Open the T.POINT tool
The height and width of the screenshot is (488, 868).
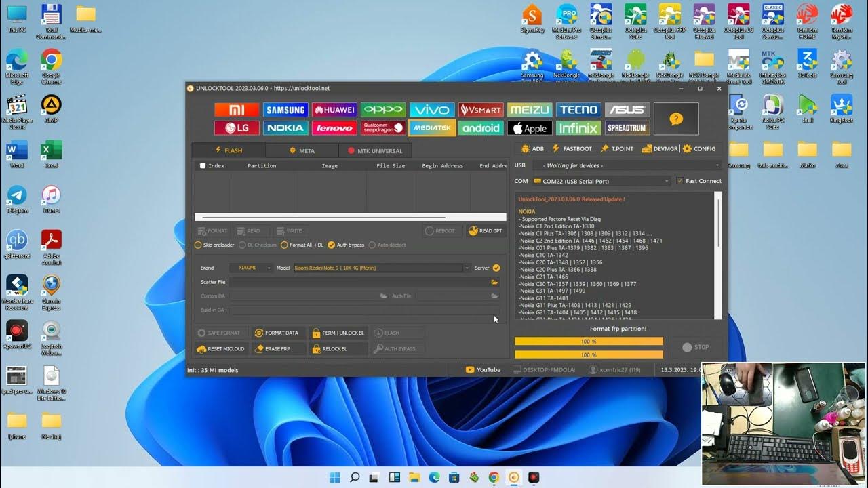click(617, 148)
